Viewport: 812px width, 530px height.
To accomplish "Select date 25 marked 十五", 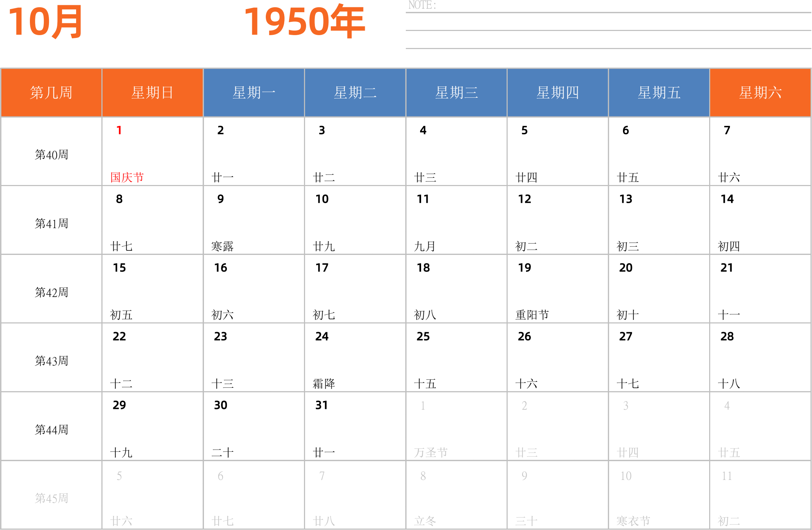I will 456,358.
